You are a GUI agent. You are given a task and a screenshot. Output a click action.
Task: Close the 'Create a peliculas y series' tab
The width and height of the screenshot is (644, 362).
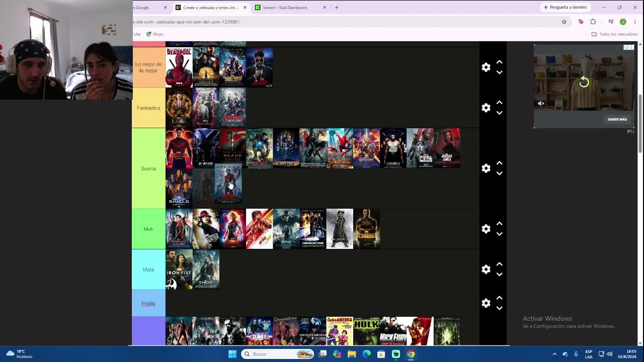(245, 8)
